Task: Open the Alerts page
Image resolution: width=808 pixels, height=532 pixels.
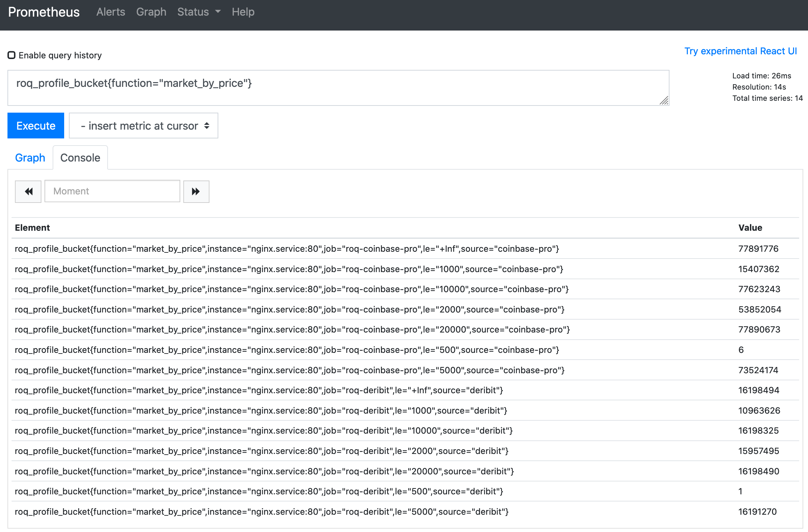Action: (x=111, y=12)
